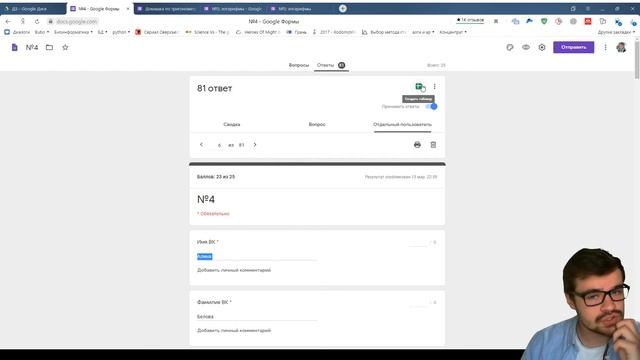Click the Google Forms home icon
The height and width of the screenshot is (360, 640).
tap(15, 47)
